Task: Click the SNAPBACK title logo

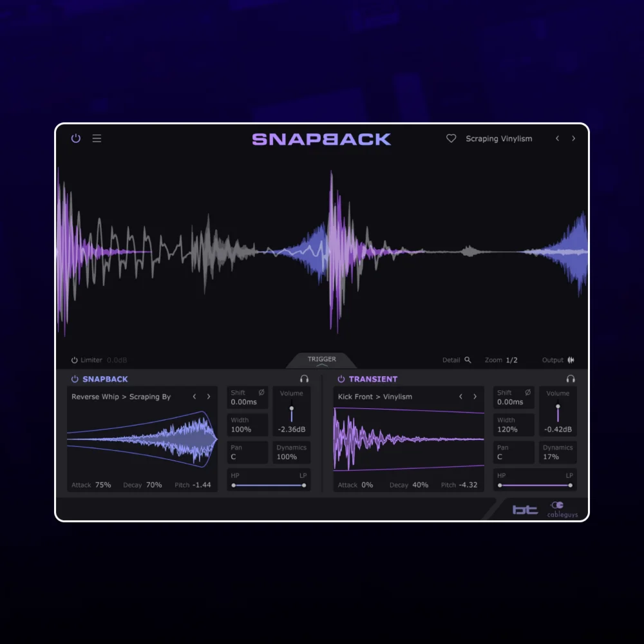Action: pos(321,139)
